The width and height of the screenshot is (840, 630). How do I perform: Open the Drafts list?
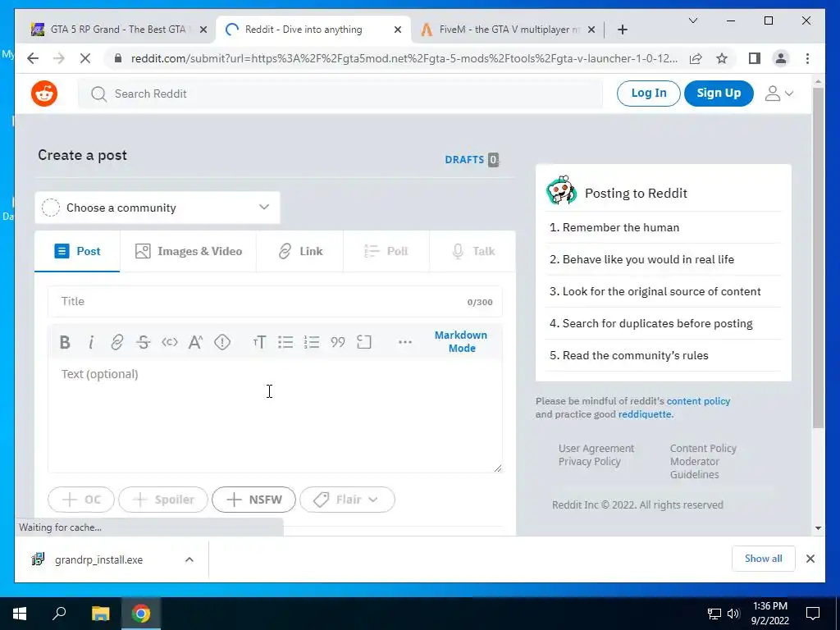472,160
